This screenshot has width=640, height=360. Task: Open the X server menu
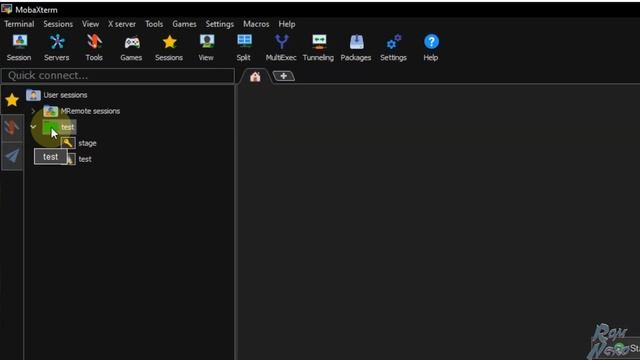pos(122,24)
